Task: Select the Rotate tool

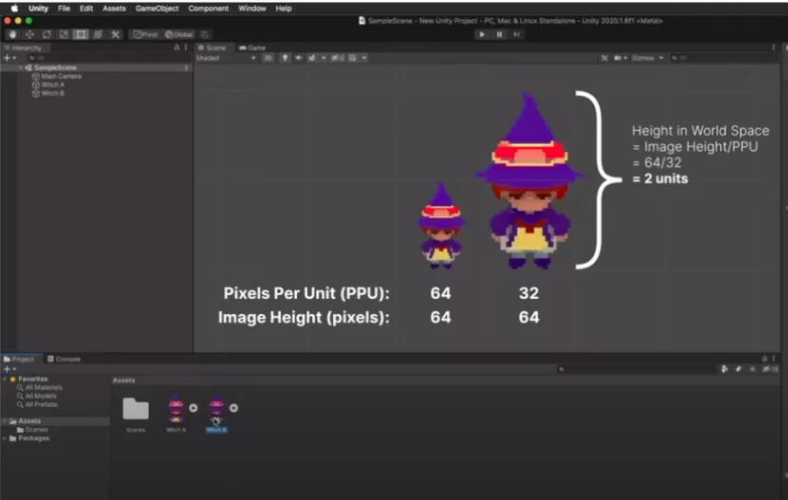Action: click(47, 35)
